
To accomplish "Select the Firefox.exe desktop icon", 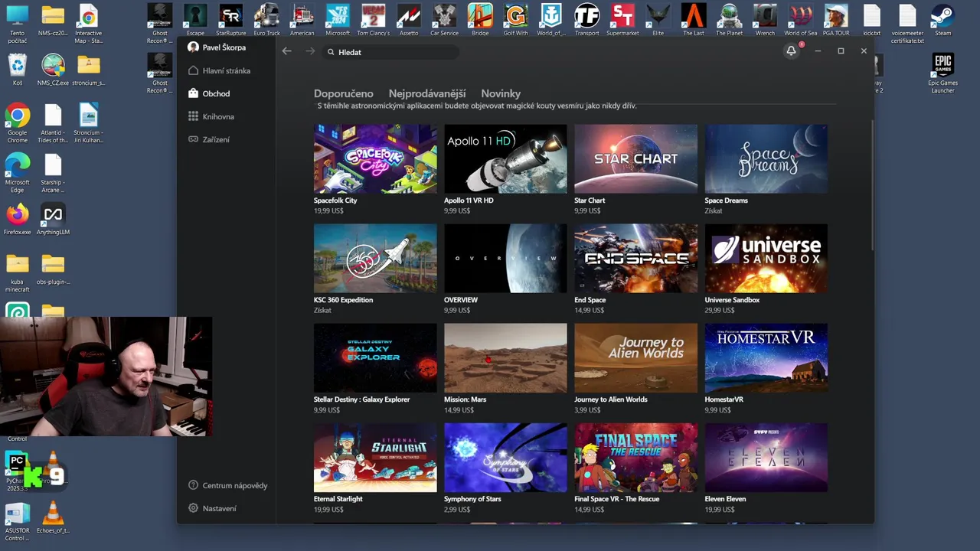I will tap(17, 220).
